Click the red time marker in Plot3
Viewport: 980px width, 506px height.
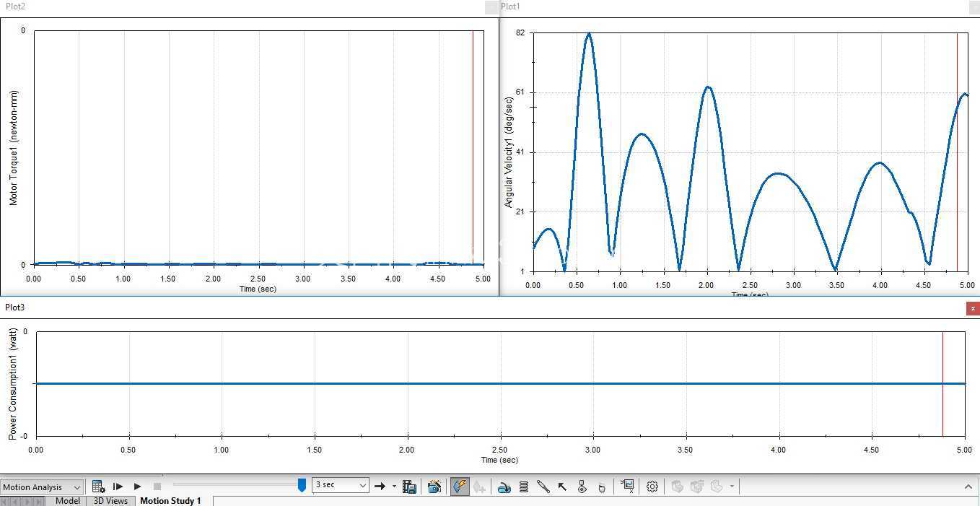coord(942,383)
